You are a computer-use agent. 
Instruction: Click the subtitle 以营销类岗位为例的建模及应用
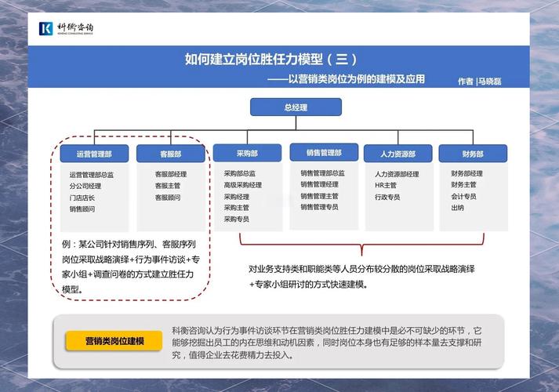coord(357,78)
